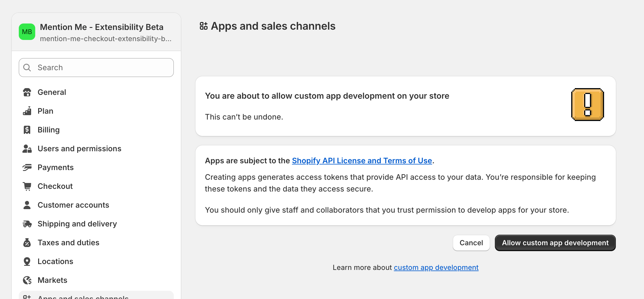644x299 pixels.
Task: Open the Shopify API License and Terms link
Action: tap(362, 161)
